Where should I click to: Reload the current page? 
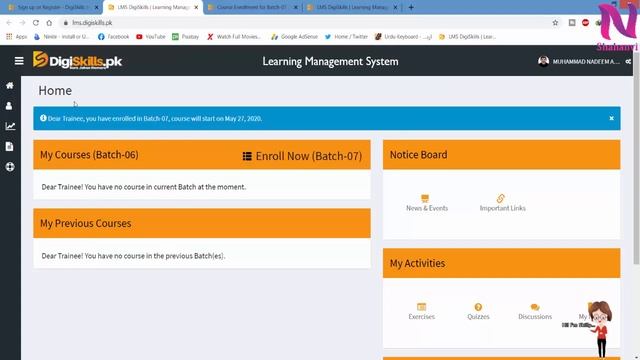point(36,22)
